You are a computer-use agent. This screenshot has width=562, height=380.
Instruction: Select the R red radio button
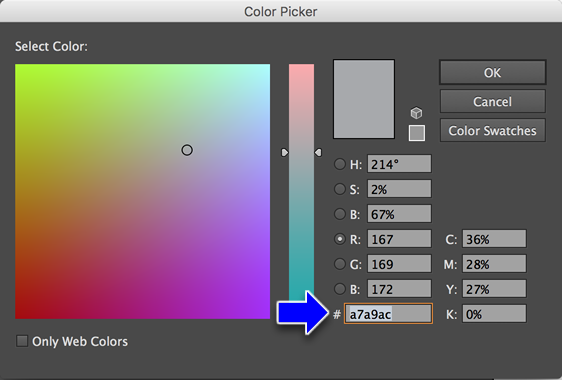(x=339, y=239)
